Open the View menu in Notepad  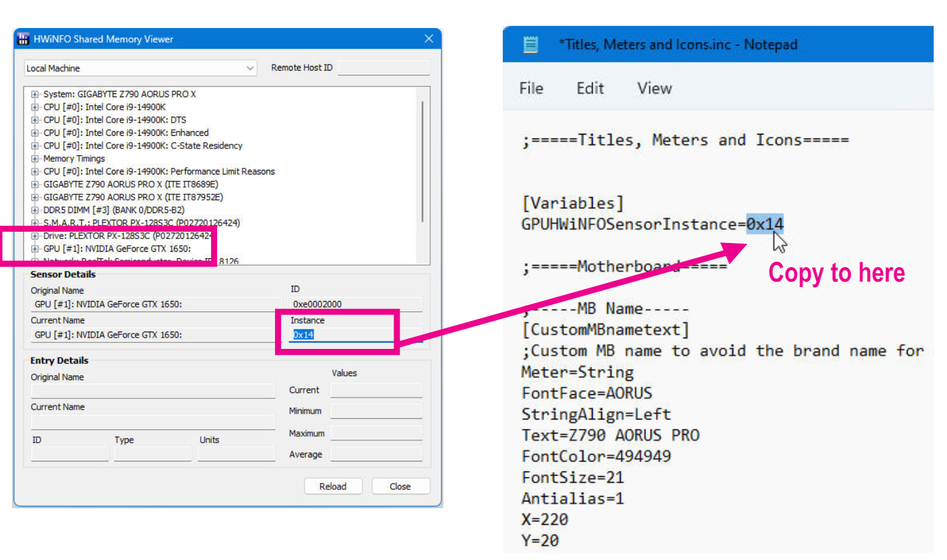click(654, 89)
